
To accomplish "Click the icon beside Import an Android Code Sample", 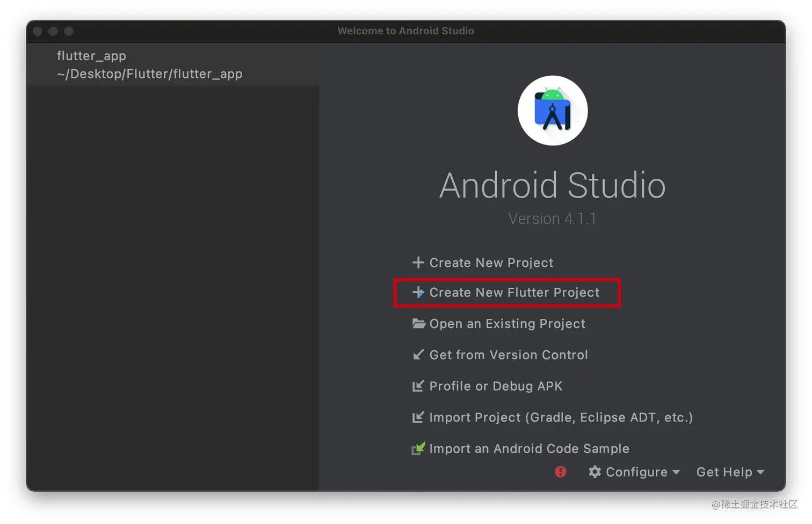I will pos(418,448).
